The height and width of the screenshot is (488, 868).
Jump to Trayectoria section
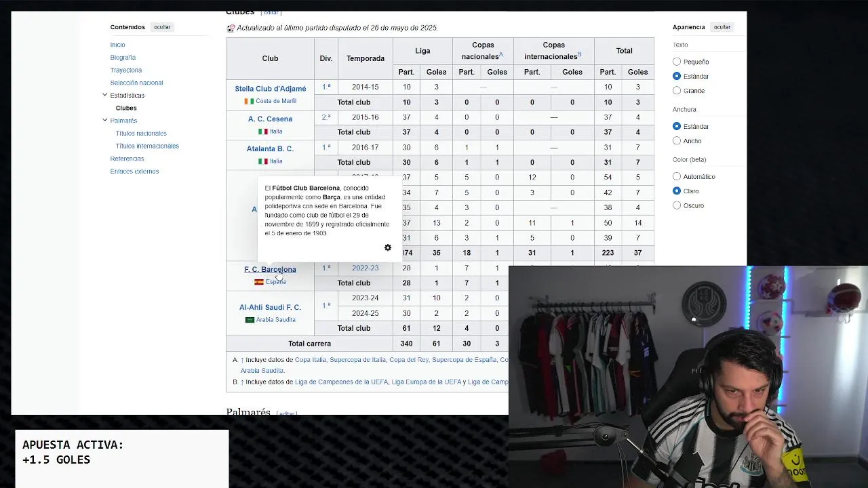coord(126,70)
